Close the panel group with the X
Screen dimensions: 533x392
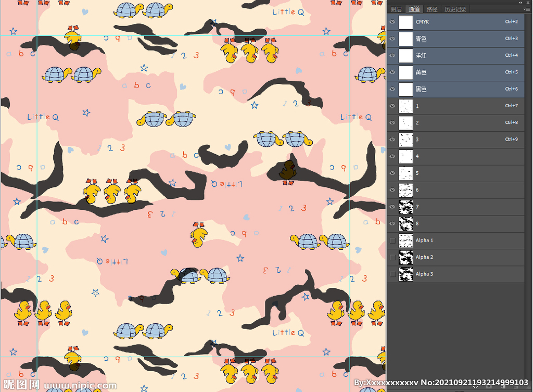click(528, 3)
